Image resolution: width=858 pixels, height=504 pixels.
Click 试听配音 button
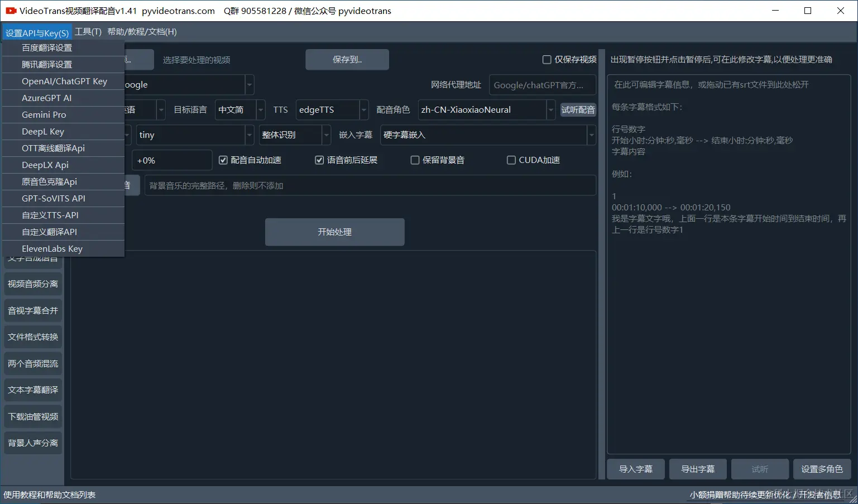(x=578, y=110)
